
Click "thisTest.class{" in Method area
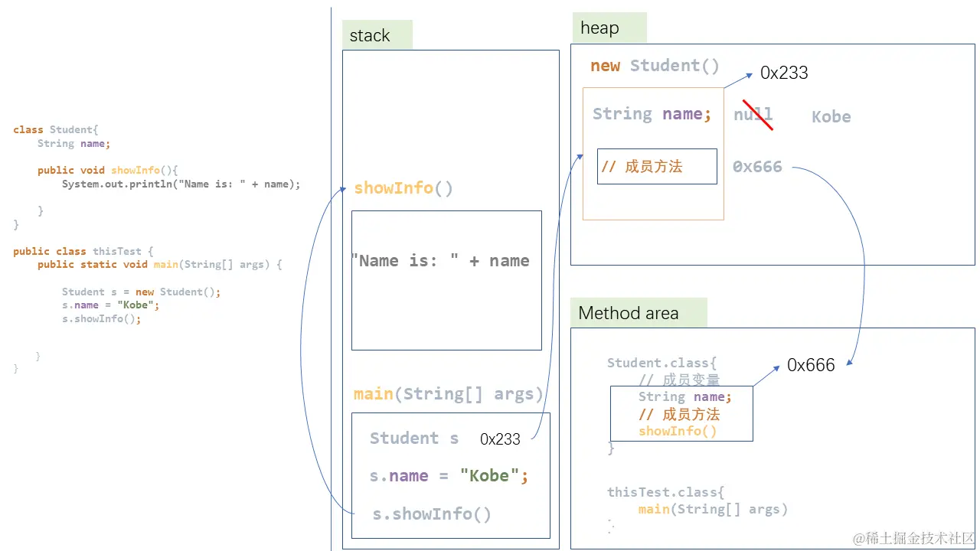(665, 492)
